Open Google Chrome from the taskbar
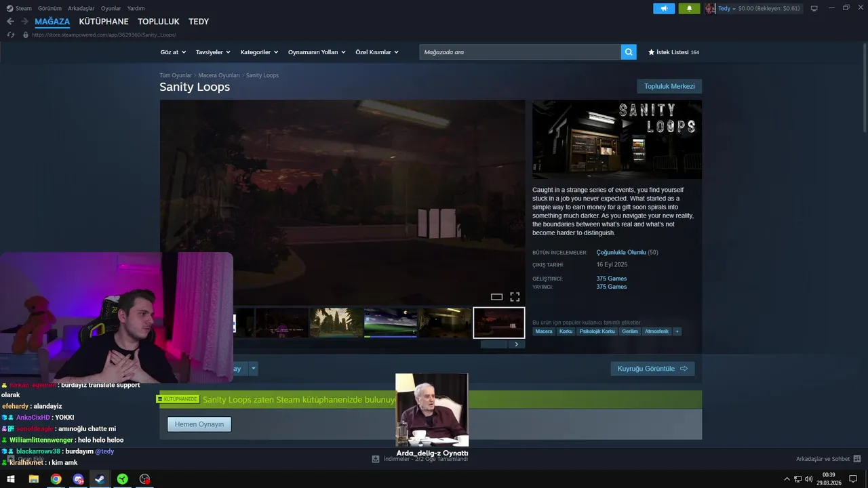 [56, 479]
